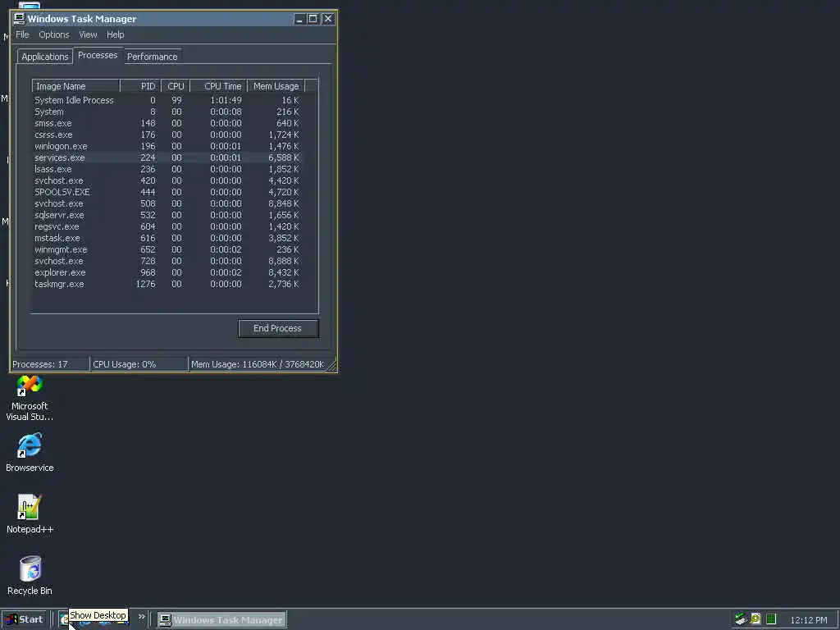The width and height of the screenshot is (840, 630).
Task: Open the Recycle Bin icon
Action: [x=30, y=576]
